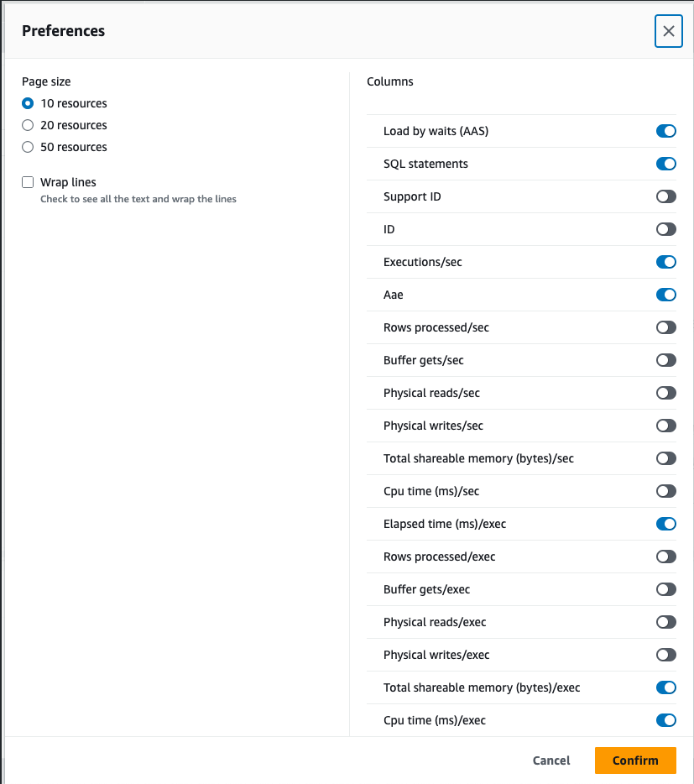Screen dimensions: 694x784
Task: Click the Cancel button
Action: click(551, 760)
